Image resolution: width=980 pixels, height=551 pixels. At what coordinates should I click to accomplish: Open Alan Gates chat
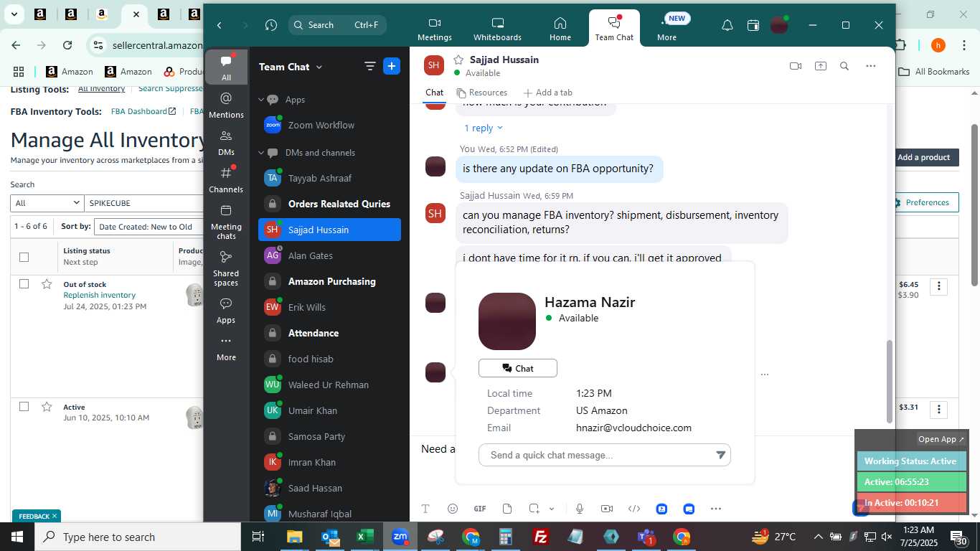coord(329,255)
